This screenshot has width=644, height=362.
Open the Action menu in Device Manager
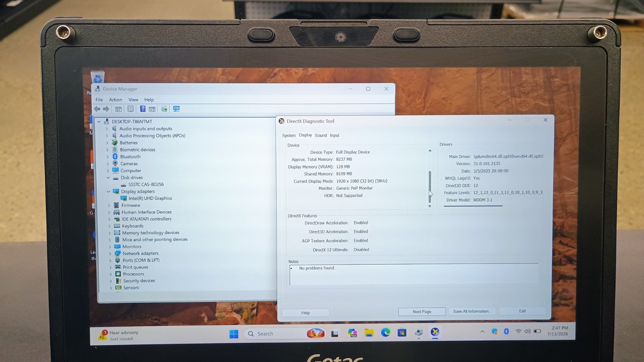pyautogui.click(x=116, y=100)
